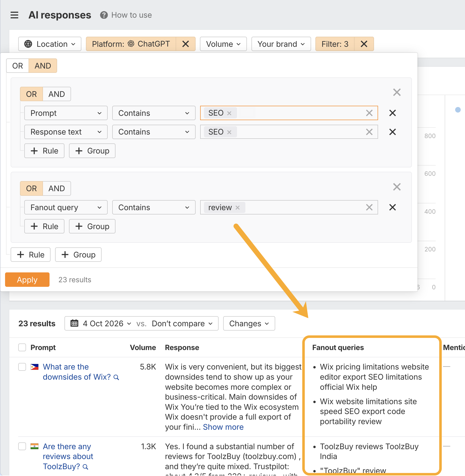
Task: Select all prompts with header checkbox
Action: click(22, 348)
